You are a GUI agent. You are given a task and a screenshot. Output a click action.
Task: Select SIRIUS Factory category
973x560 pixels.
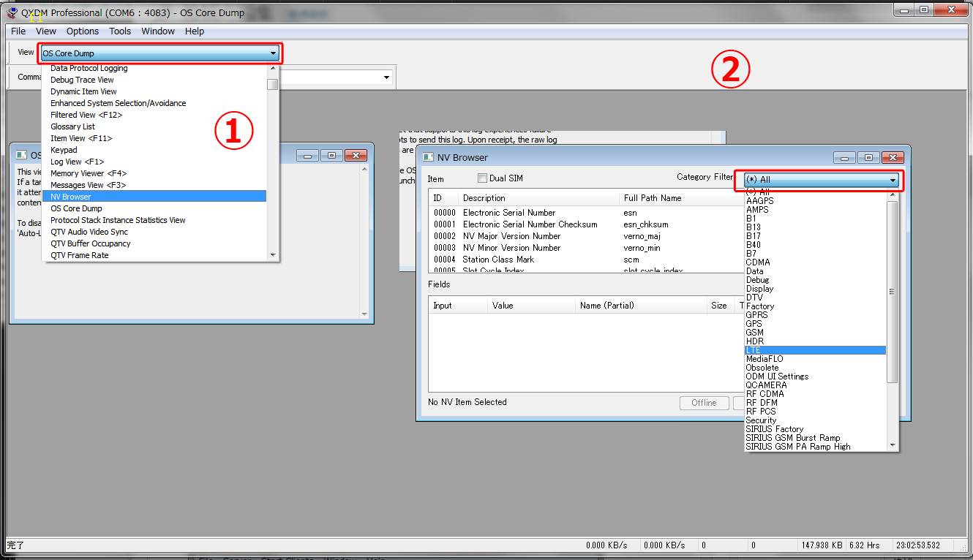tap(774, 429)
